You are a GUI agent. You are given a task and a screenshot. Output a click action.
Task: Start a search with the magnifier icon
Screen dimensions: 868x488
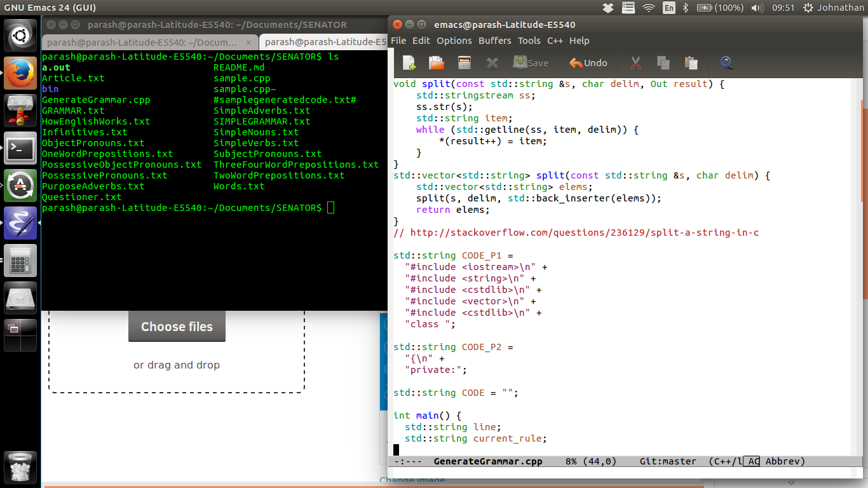point(726,63)
